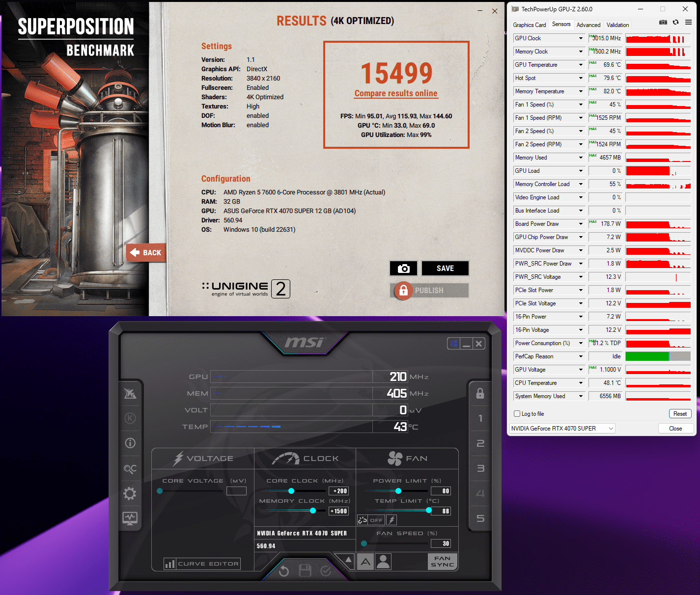Enable the Log to file checkbox
The width and height of the screenshot is (700, 595).
pos(517,414)
